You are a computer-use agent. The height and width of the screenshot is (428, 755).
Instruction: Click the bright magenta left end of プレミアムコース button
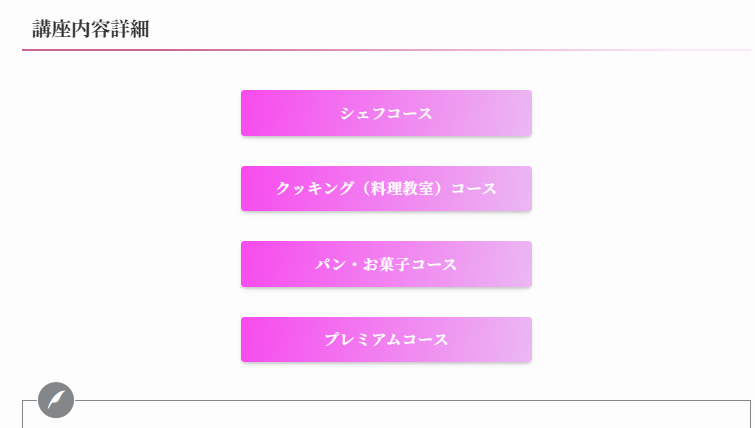pyautogui.click(x=258, y=339)
